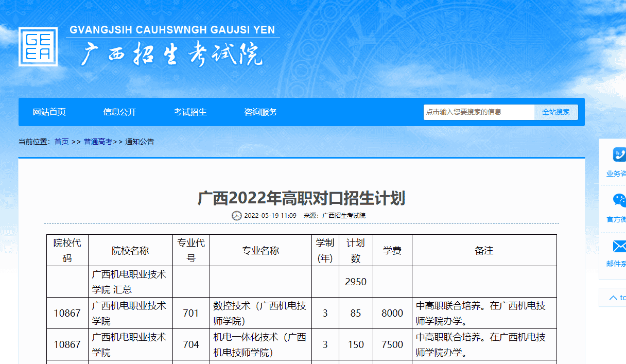Click the 广西机电职业技术学院 汇总 cell
This screenshot has height=364, width=626.
[x=130, y=282]
